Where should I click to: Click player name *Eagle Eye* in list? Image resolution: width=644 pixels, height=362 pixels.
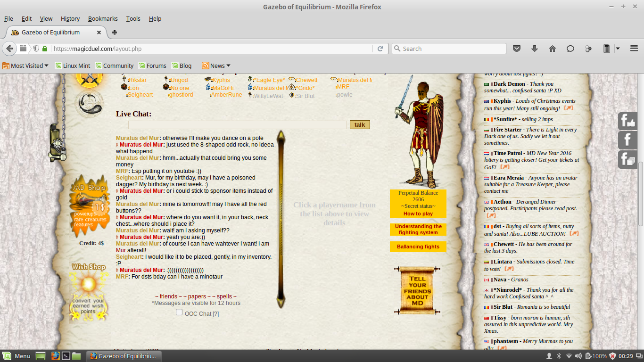270,80
